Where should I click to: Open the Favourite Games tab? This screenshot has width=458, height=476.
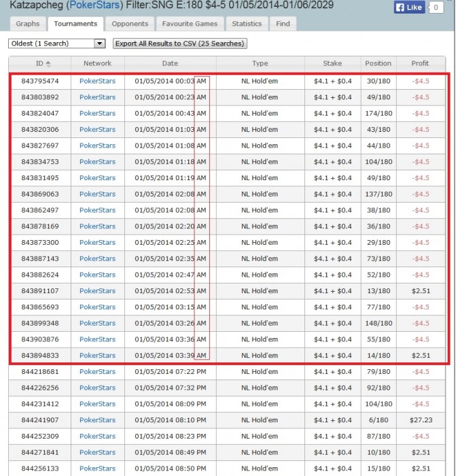click(x=190, y=24)
